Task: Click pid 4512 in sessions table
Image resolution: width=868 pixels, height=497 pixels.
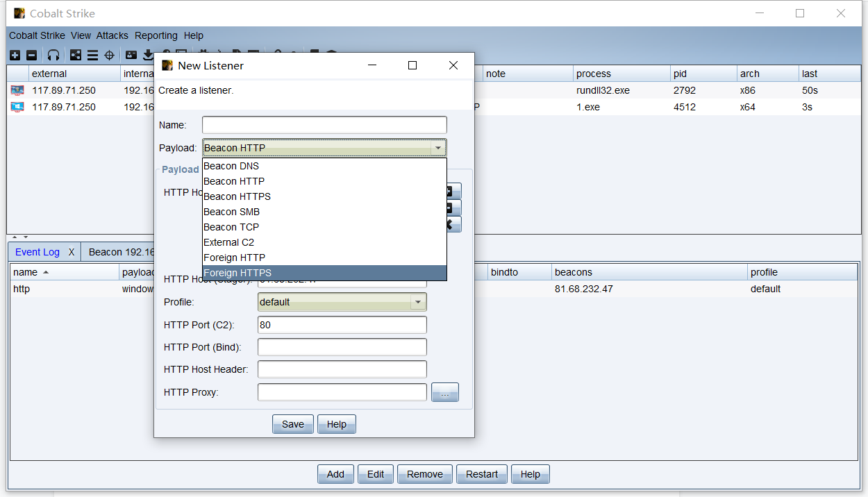Action: pos(703,107)
